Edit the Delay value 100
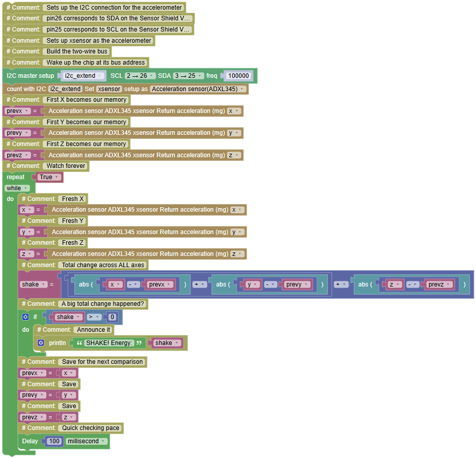This screenshot has height=458, width=476. pyautogui.click(x=54, y=441)
